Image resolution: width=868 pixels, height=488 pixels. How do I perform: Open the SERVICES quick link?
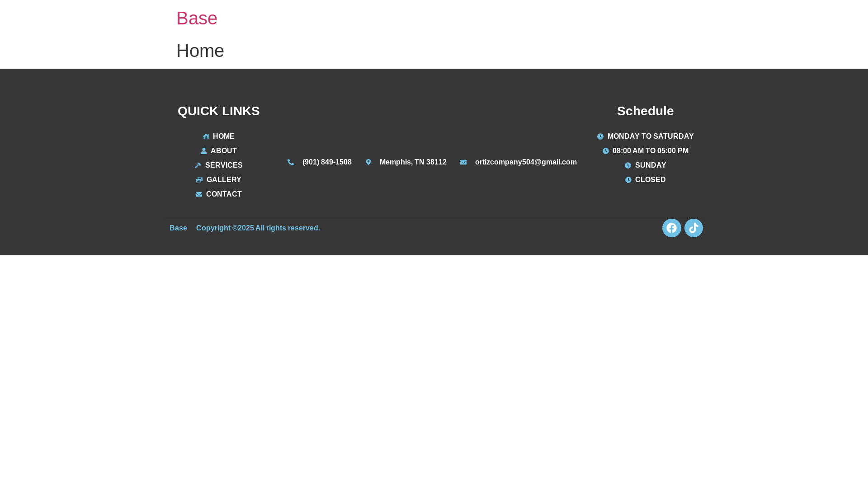224,165
